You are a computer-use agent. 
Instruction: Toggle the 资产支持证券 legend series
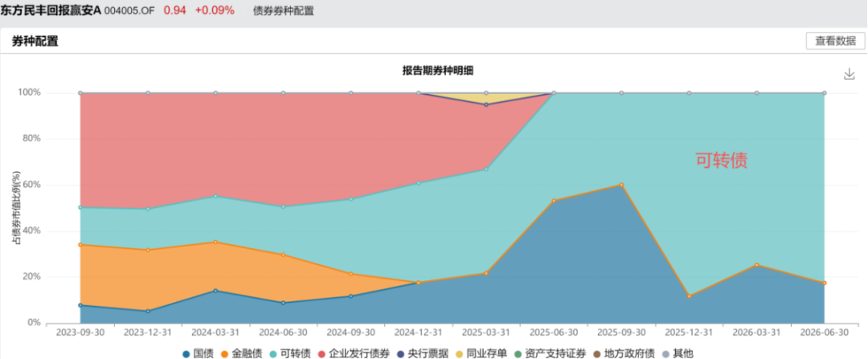(x=550, y=353)
